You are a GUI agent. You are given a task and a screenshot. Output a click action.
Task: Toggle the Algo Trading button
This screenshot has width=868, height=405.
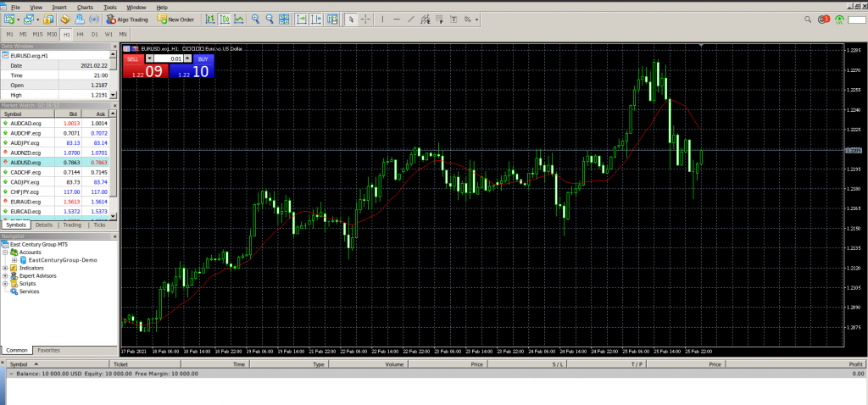(127, 19)
